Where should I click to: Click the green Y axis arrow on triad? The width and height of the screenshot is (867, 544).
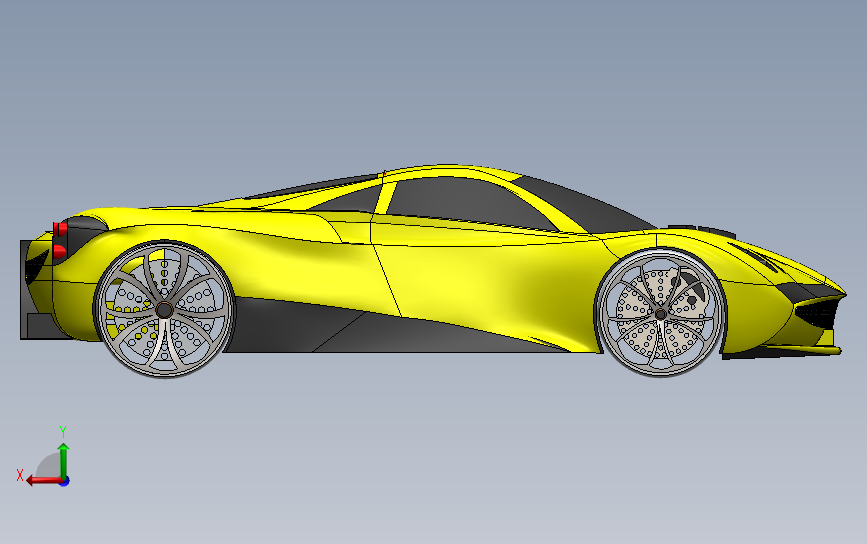[x=64, y=459]
